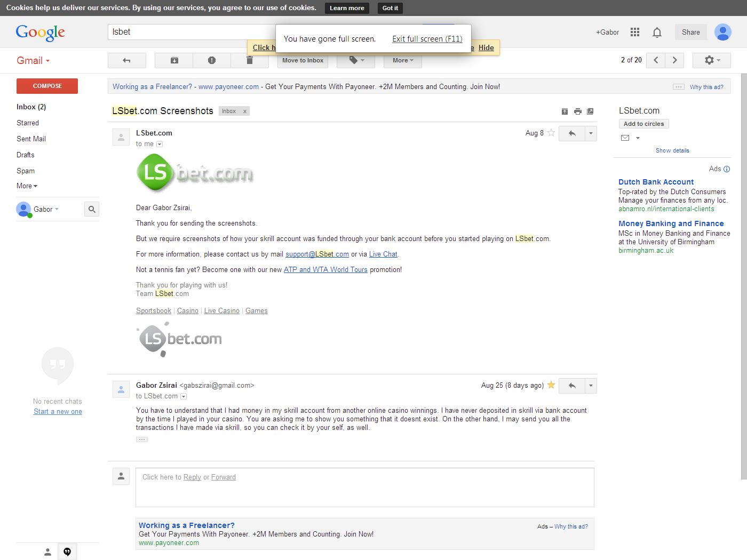
Task: Go to older conversation arrow
Action: click(x=675, y=60)
